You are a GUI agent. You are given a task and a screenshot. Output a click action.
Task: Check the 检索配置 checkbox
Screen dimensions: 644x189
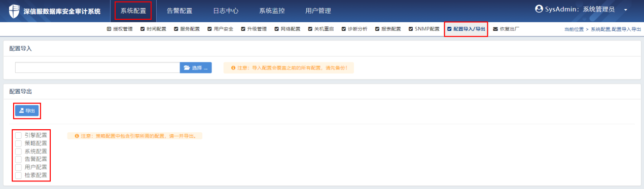pos(18,175)
